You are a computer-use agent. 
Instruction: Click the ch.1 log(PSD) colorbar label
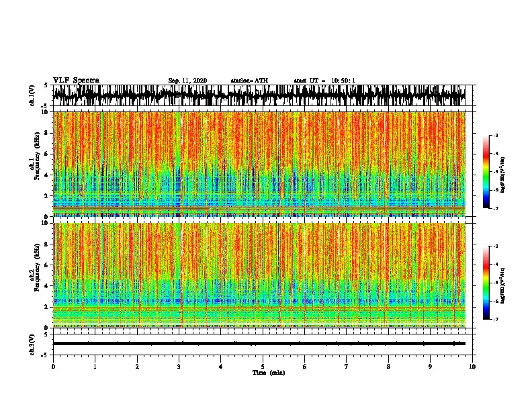tap(503, 175)
